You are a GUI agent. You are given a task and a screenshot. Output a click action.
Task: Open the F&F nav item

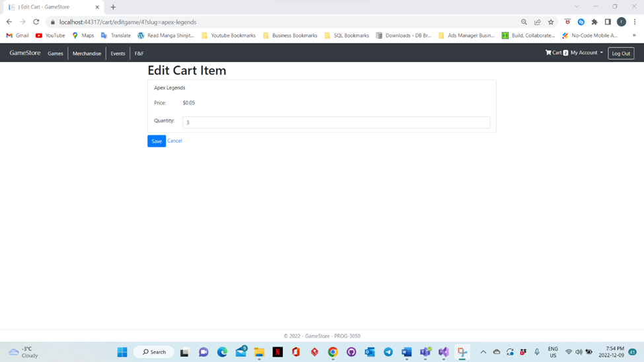click(139, 54)
